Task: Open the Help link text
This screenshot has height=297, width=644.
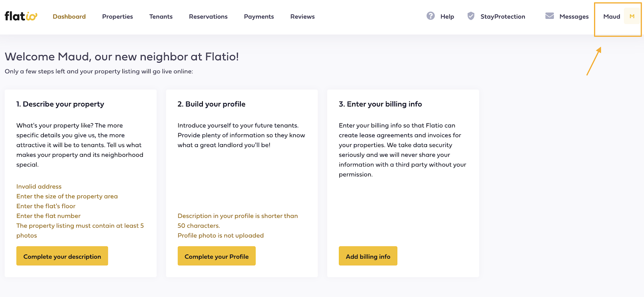Action: tap(447, 16)
